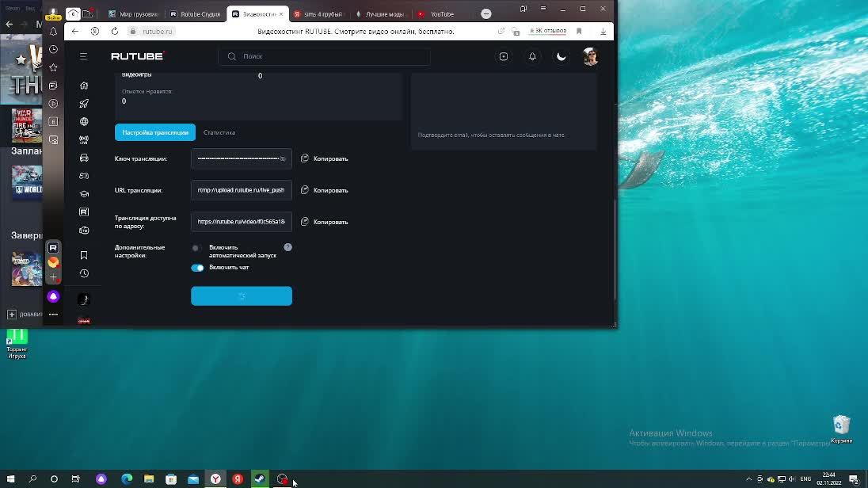The height and width of the screenshot is (488, 868).
Task: Switch to Лучшие моды browser tab
Action: [x=380, y=13]
